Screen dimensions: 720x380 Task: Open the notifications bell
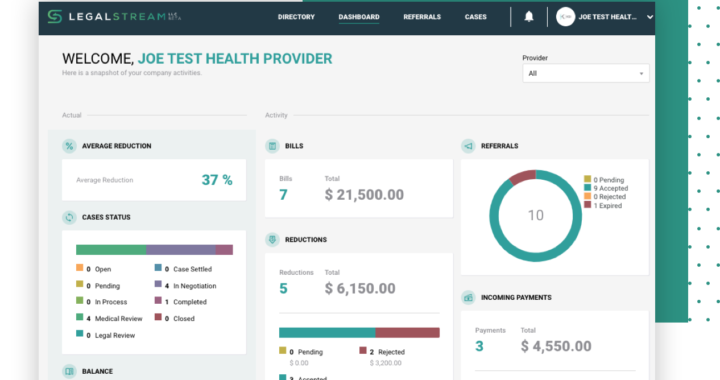[529, 17]
